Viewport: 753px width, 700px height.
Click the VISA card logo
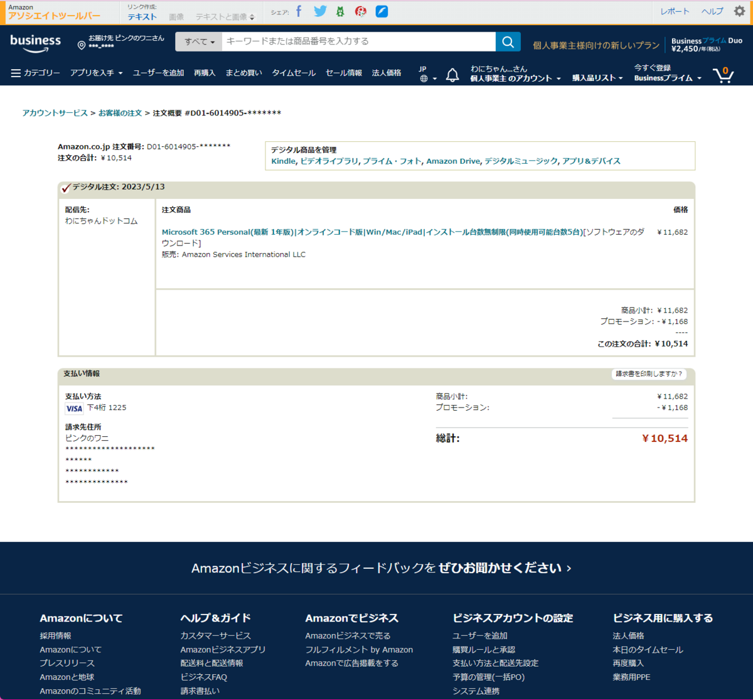[74, 409]
